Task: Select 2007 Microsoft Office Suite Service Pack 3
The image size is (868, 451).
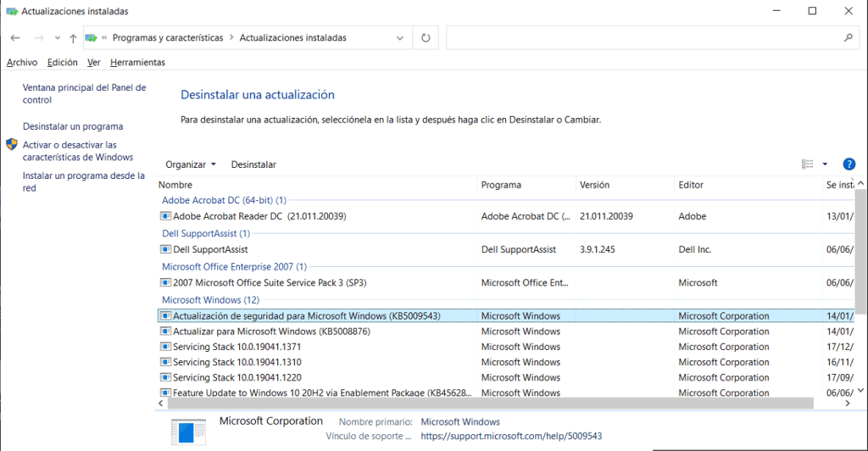Action: point(270,283)
